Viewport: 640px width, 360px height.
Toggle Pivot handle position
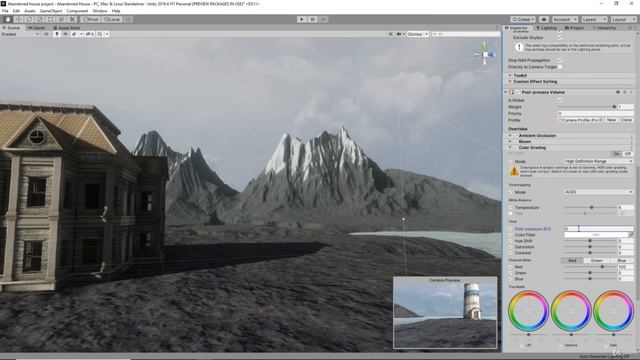pyautogui.click(x=90, y=19)
